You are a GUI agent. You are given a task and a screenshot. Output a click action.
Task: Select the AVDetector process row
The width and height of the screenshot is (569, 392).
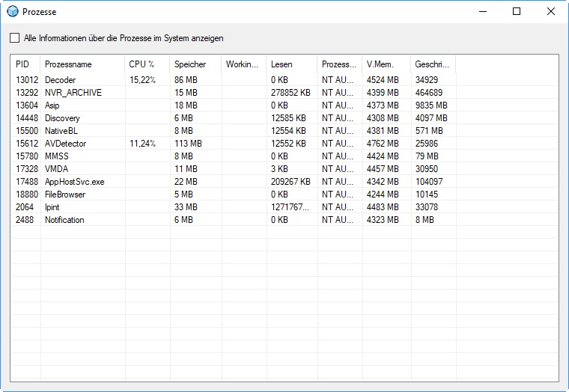pos(65,144)
